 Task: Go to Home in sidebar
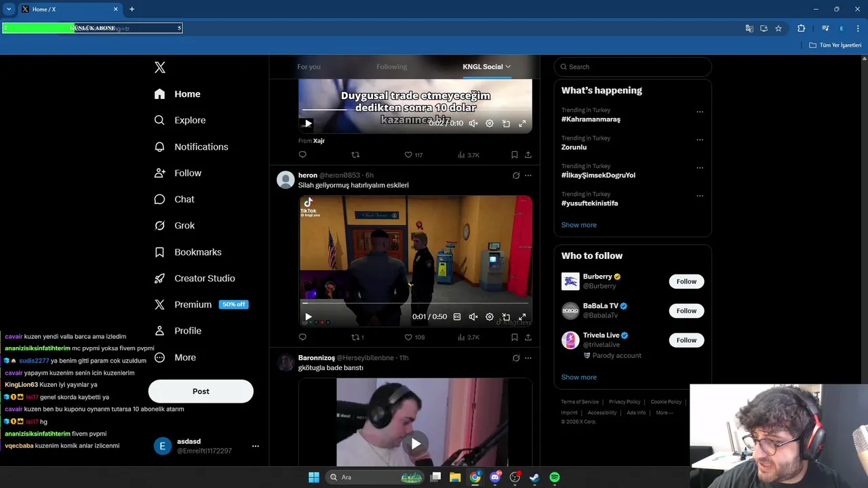point(177,94)
